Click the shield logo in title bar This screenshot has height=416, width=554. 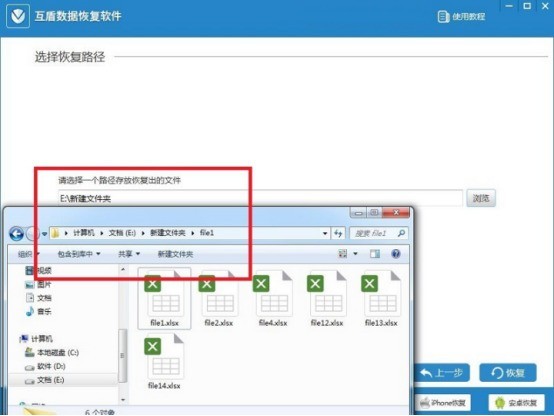click(x=18, y=16)
